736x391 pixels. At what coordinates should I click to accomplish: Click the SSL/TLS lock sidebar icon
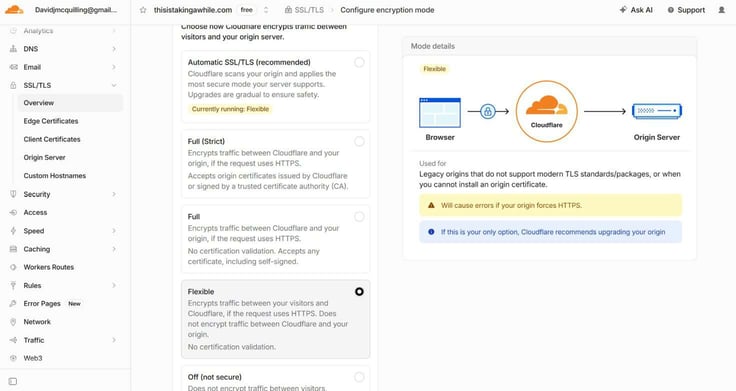tap(13, 85)
